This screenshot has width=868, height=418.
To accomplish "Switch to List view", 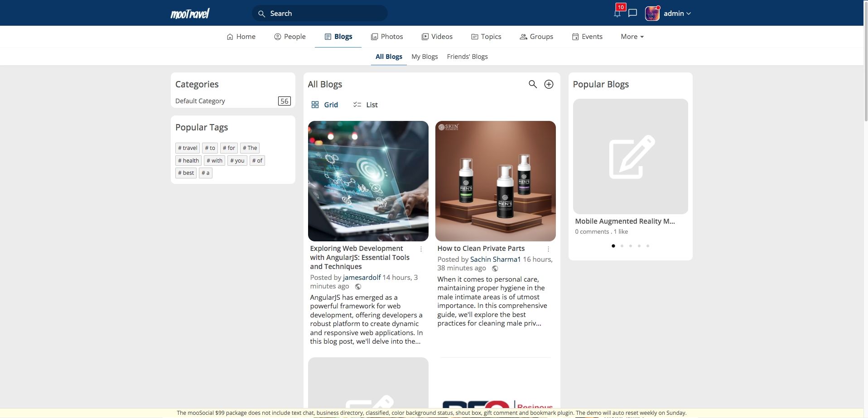I will coord(365,105).
